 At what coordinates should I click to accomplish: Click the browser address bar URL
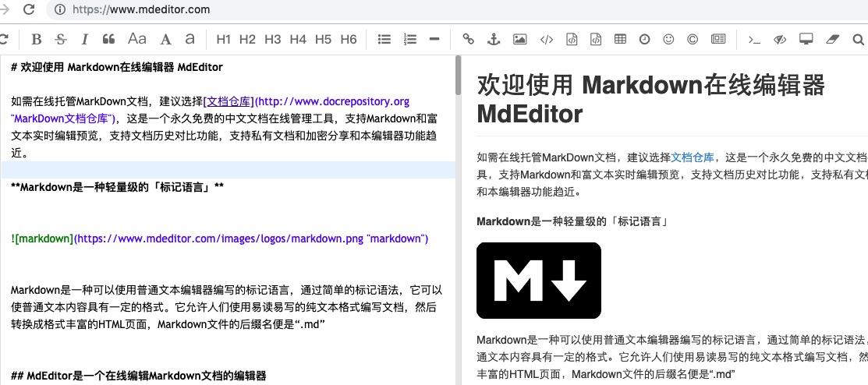(141, 10)
